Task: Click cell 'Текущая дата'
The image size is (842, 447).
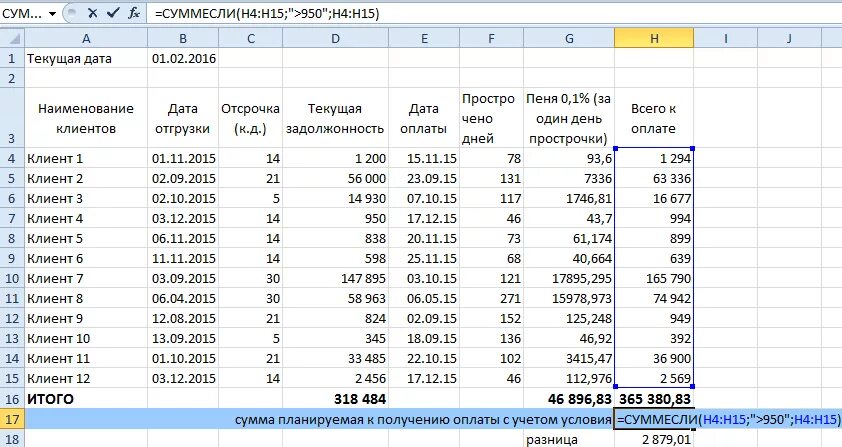Action: [x=86, y=58]
